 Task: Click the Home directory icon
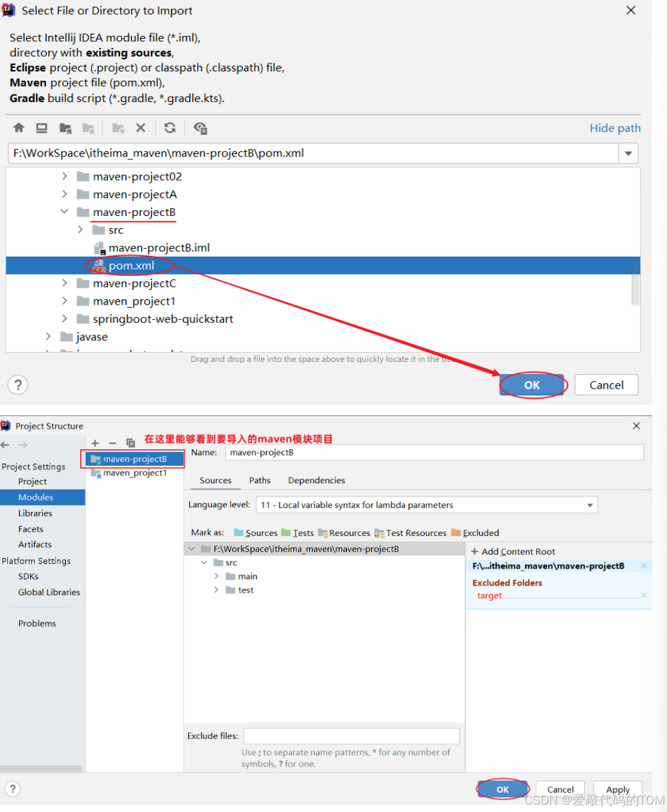point(19,128)
